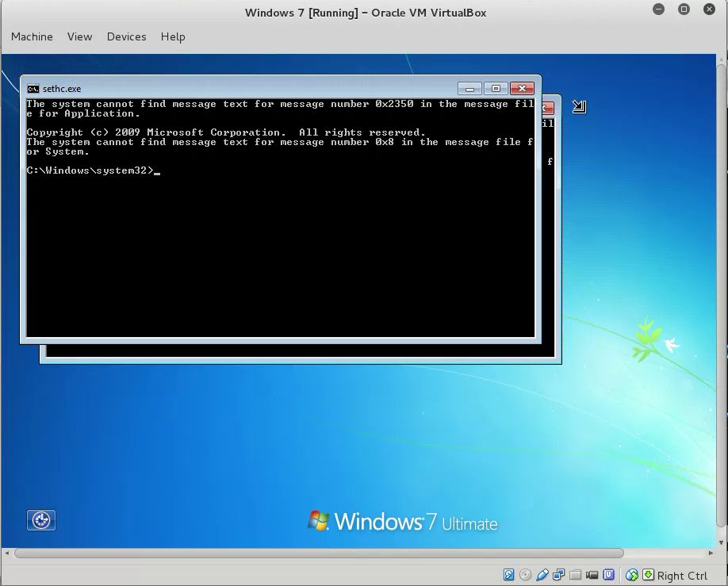Click the Copyright (c) 2009 Microsoft text line
The width and height of the screenshot is (728, 586).
226,132
